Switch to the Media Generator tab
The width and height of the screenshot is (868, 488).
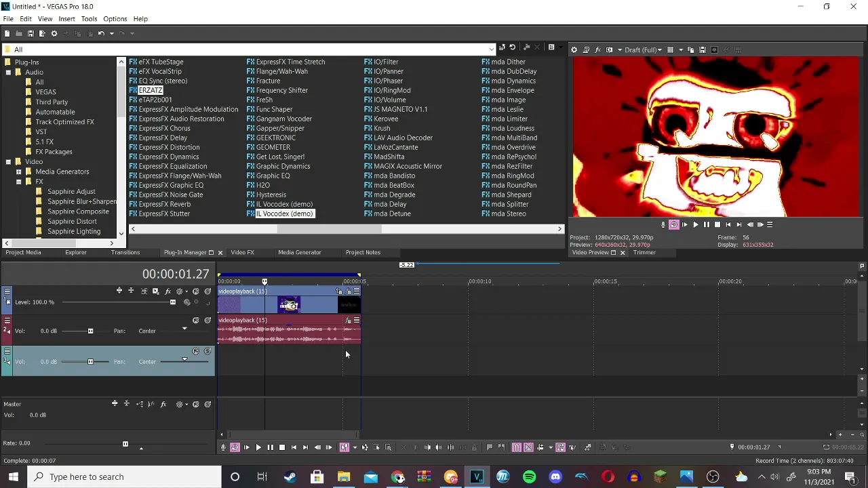(299, 252)
